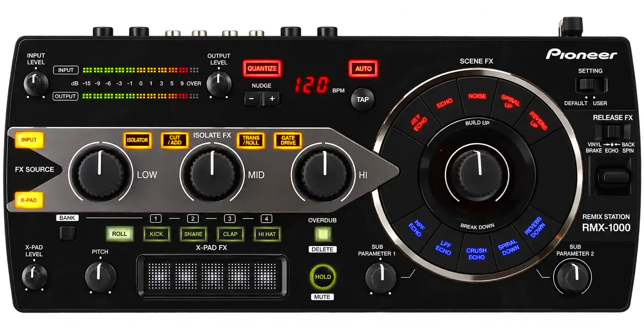Click the X-PAD touch strip
644x328 pixels.
212,276
